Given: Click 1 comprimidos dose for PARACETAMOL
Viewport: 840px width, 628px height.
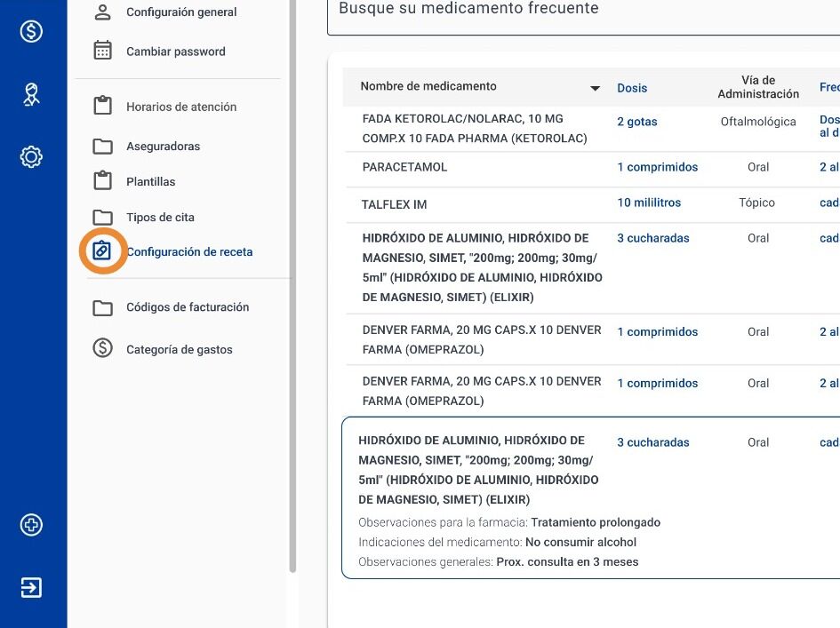Looking at the screenshot, I should coord(657,167).
